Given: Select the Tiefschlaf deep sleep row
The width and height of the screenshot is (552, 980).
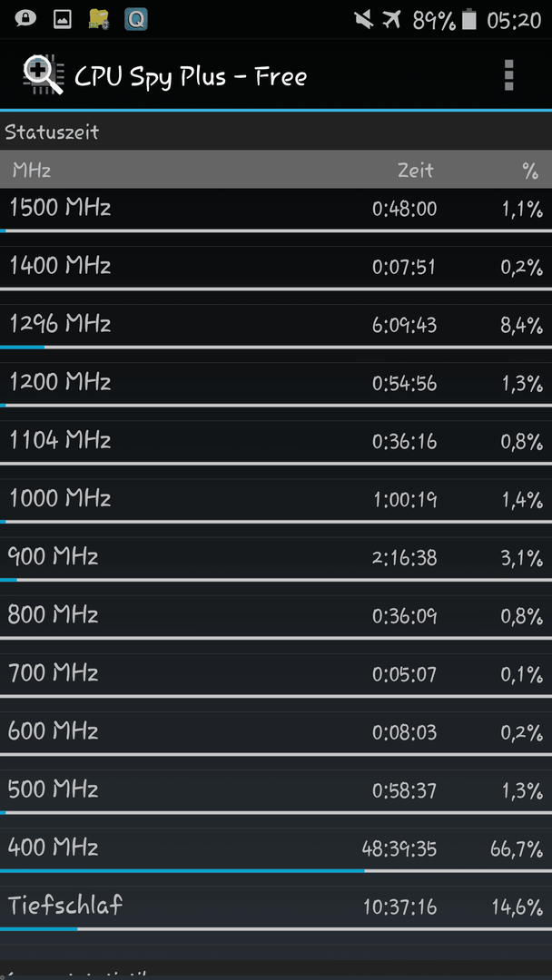Looking at the screenshot, I should click(x=276, y=908).
